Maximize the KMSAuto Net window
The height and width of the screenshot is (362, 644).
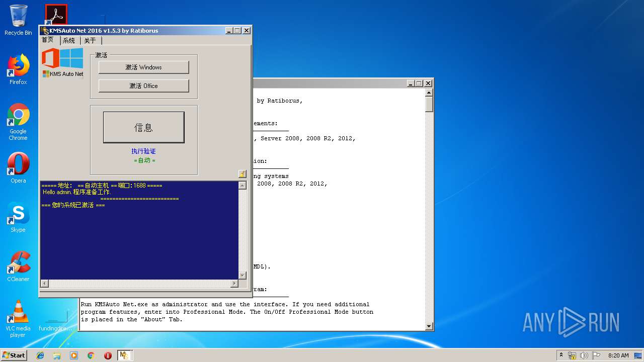pos(237,31)
